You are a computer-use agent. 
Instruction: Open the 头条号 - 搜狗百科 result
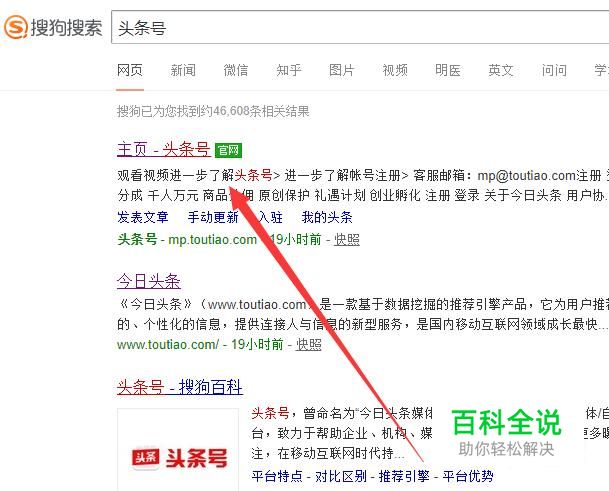click(x=180, y=387)
